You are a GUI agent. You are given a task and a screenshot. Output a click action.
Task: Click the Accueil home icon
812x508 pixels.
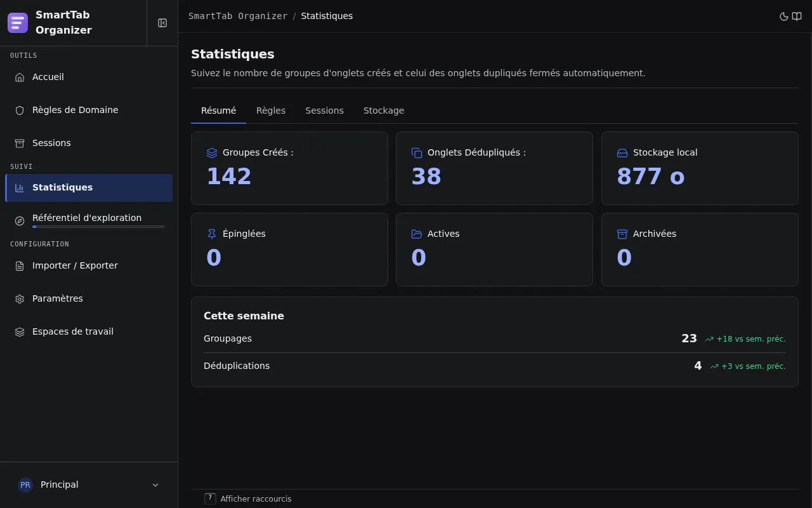point(20,77)
